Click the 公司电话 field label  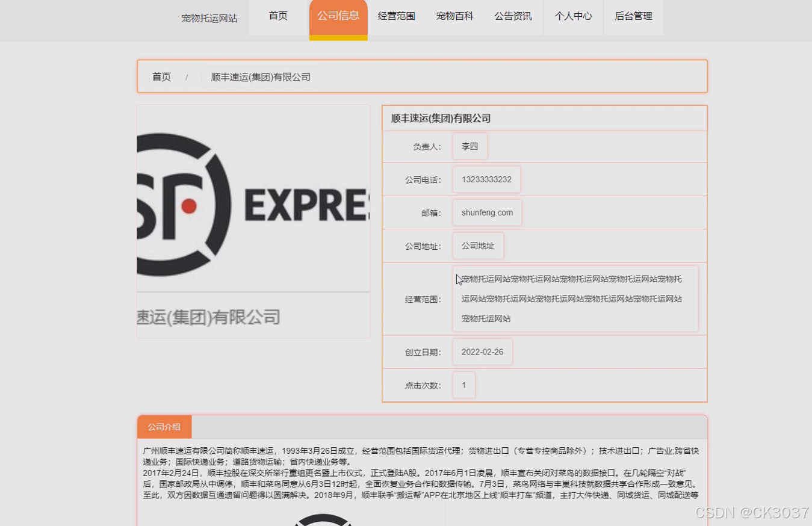(x=423, y=180)
